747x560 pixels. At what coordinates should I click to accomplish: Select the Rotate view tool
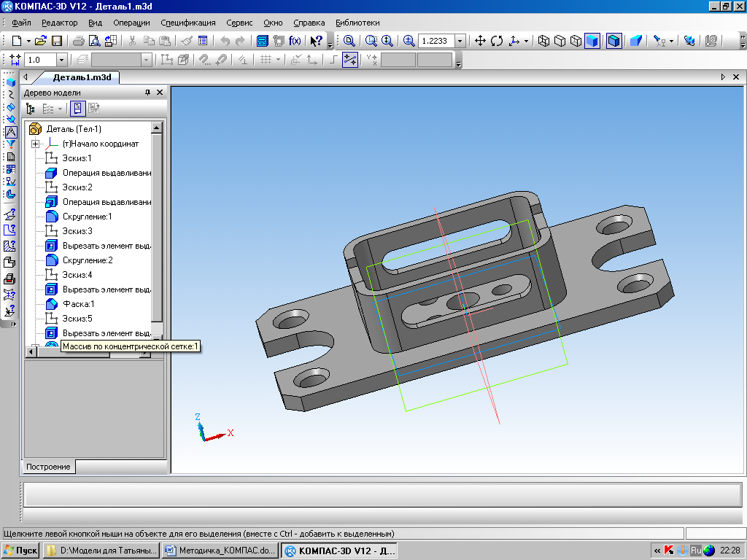click(x=496, y=41)
